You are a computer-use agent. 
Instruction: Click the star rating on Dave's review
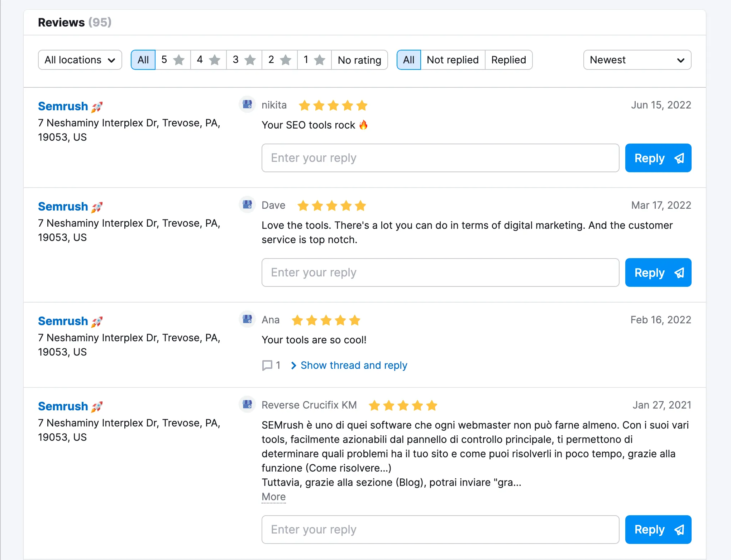[x=332, y=206]
